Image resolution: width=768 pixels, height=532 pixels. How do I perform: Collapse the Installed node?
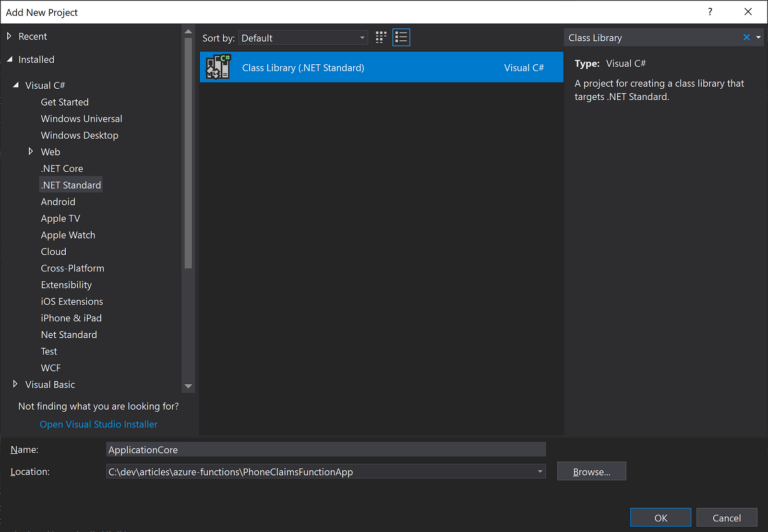pyautogui.click(x=10, y=59)
